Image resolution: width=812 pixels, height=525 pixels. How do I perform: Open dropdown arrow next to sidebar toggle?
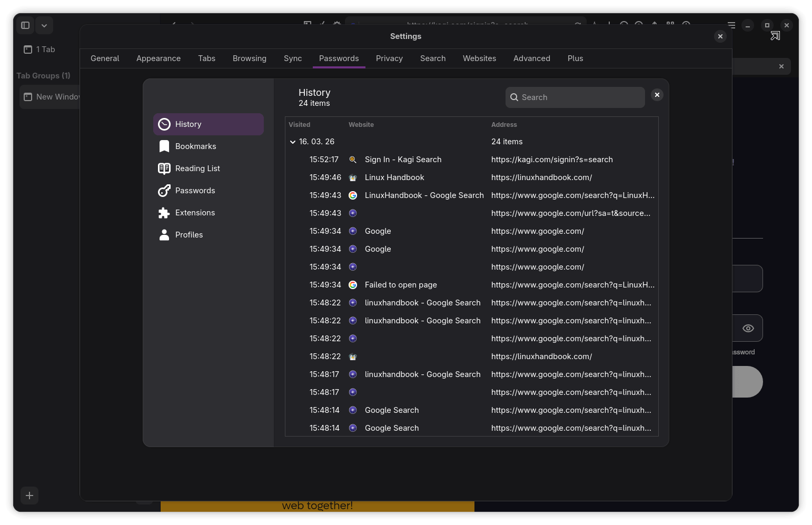(x=44, y=25)
